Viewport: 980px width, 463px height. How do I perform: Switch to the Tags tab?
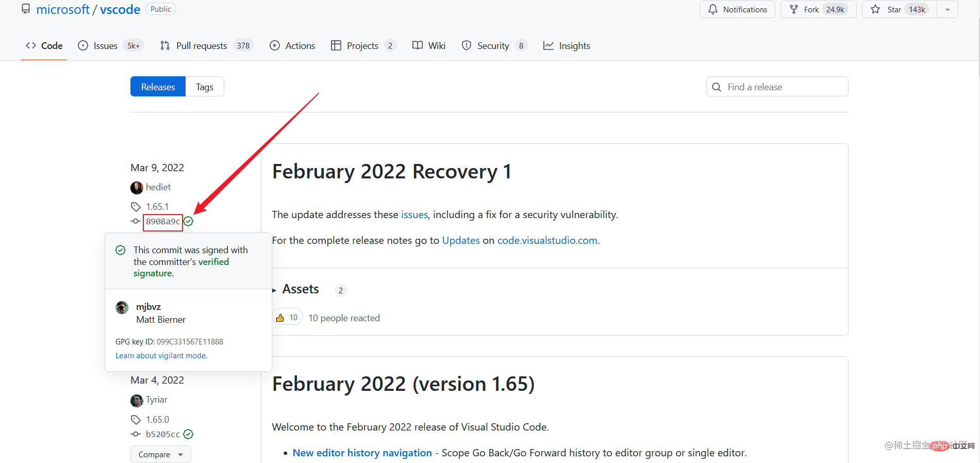pyautogui.click(x=204, y=87)
